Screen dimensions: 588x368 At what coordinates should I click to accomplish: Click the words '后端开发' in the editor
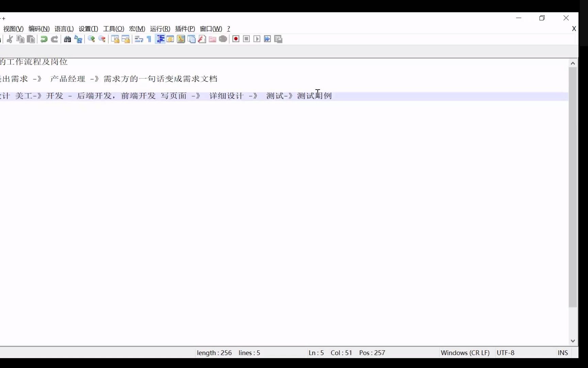tap(94, 96)
